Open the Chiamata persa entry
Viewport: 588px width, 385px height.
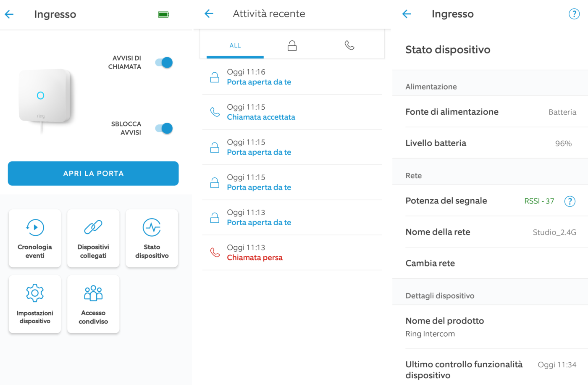255,253
